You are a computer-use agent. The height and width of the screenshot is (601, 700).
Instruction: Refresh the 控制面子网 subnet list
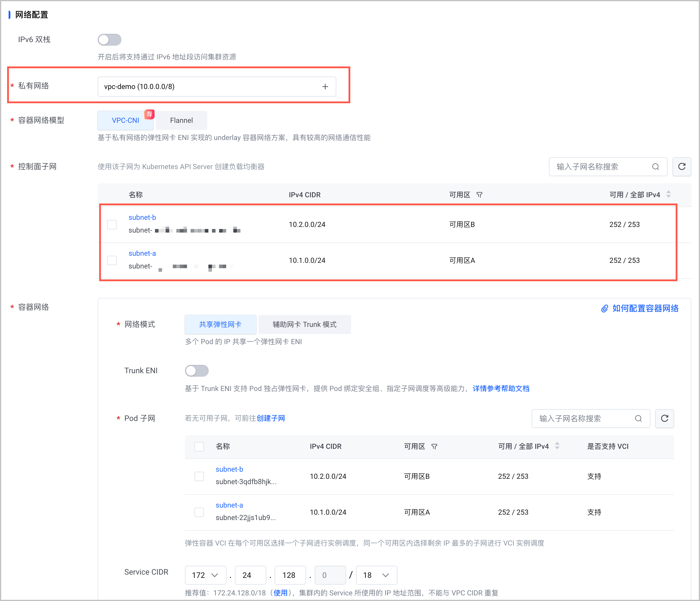(681, 167)
